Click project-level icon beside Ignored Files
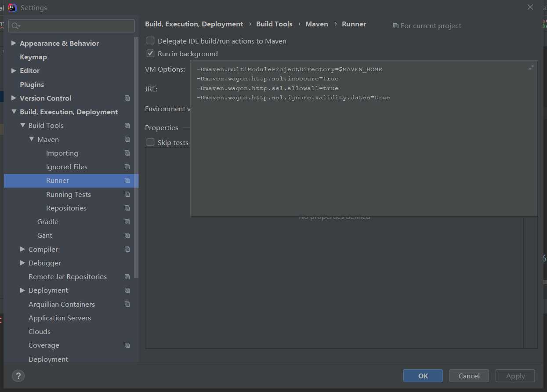 [x=127, y=167]
